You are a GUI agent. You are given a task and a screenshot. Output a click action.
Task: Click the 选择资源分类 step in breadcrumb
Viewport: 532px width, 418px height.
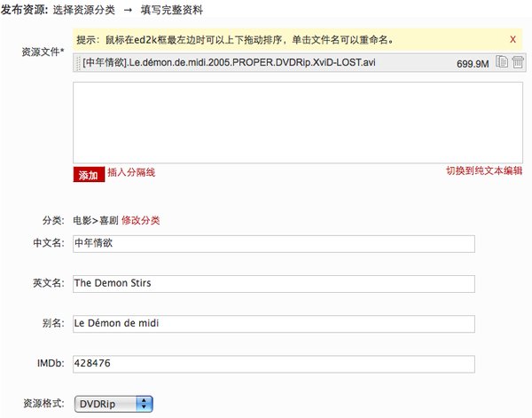(84, 10)
